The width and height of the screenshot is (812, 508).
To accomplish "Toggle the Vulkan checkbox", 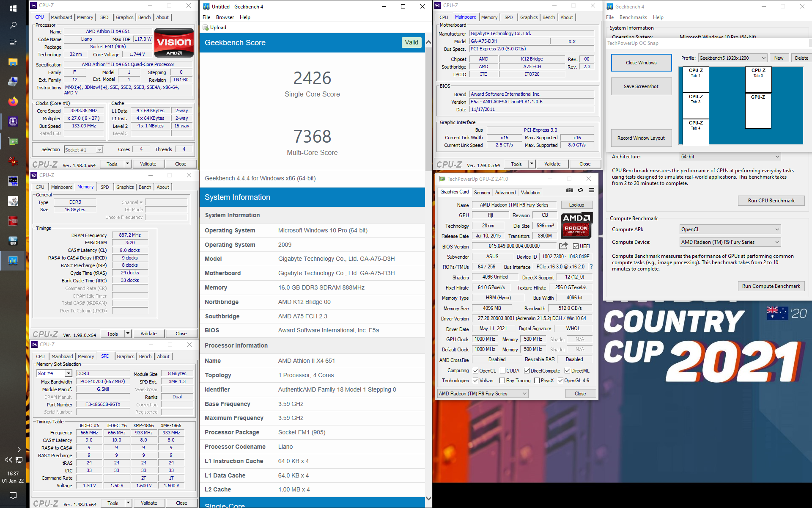I will tap(475, 381).
